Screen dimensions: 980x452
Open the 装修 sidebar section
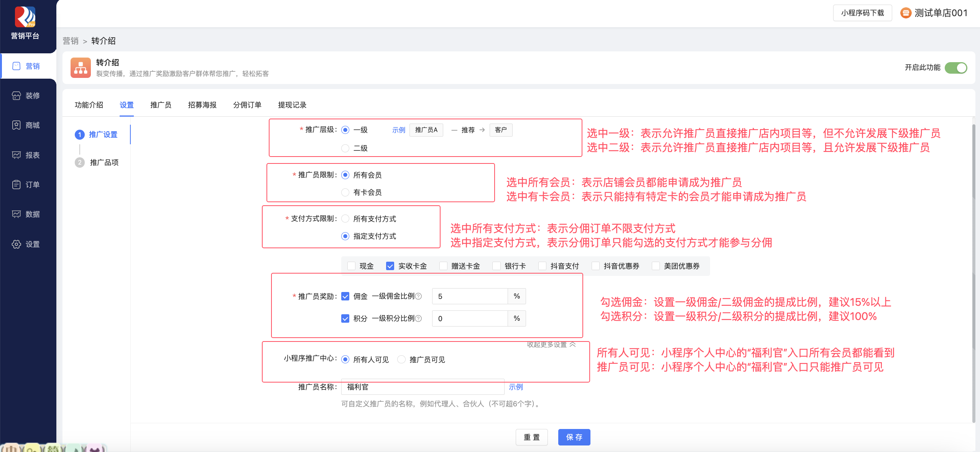[16, 96]
